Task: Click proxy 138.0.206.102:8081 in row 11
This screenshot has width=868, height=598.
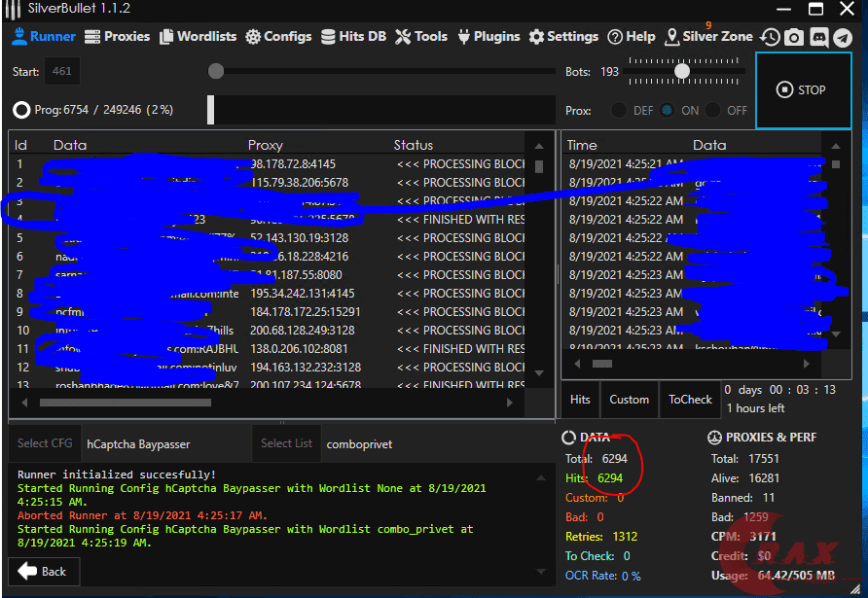Action: tap(299, 349)
